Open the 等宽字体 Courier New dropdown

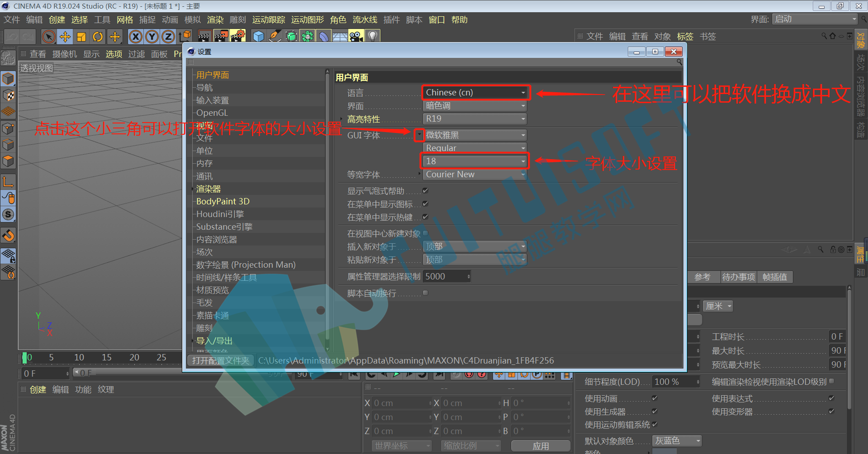[x=475, y=175]
